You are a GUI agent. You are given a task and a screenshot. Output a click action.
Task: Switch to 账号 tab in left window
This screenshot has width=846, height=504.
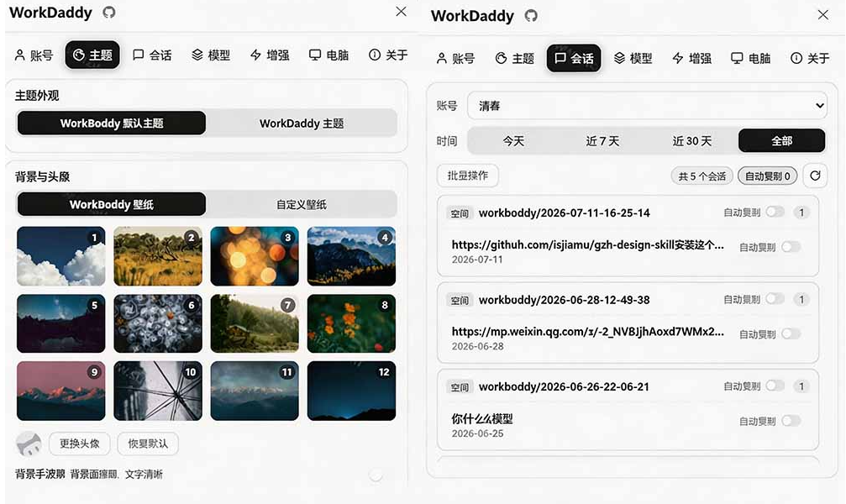coord(34,55)
